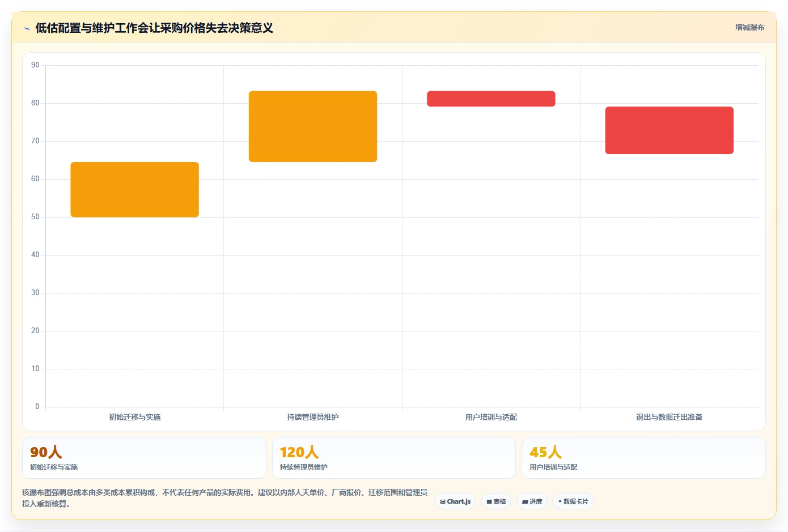This screenshot has height=532, width=788.
Task: Click x-axis label 退出与数据迁出准备
Action: [670, 417]
